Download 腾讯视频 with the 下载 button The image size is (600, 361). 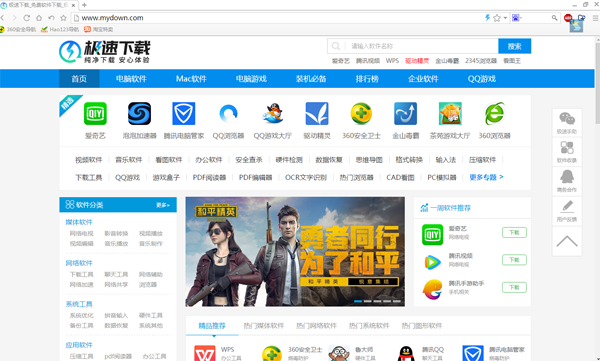514,260
